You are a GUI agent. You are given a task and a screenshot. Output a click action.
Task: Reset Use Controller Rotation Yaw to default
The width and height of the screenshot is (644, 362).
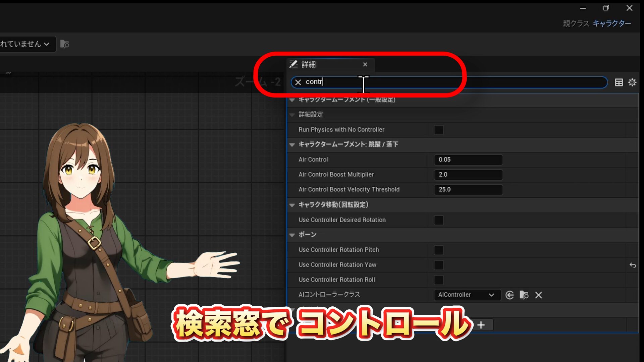tap(633, 265)
